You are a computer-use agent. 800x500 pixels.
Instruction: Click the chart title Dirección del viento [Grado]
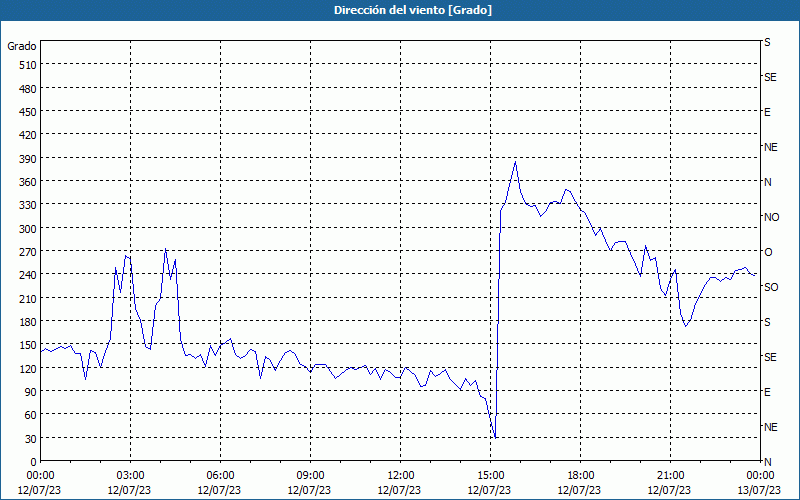point(413,10)
